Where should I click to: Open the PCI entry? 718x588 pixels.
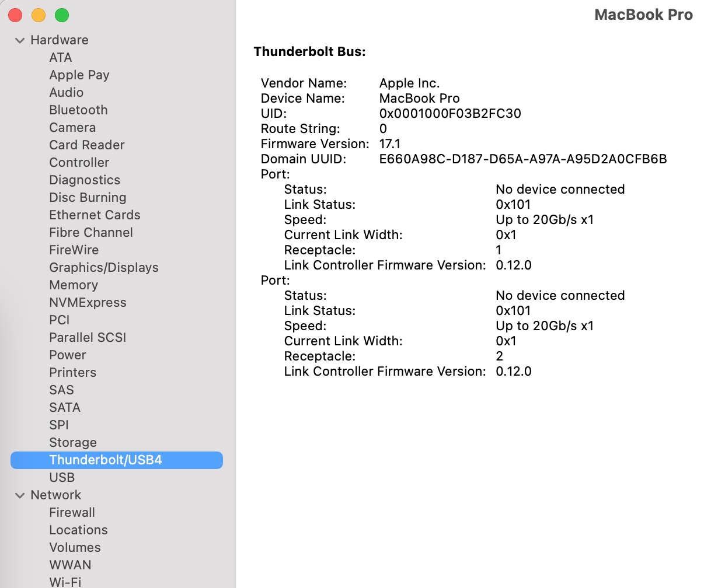(60, 320)
